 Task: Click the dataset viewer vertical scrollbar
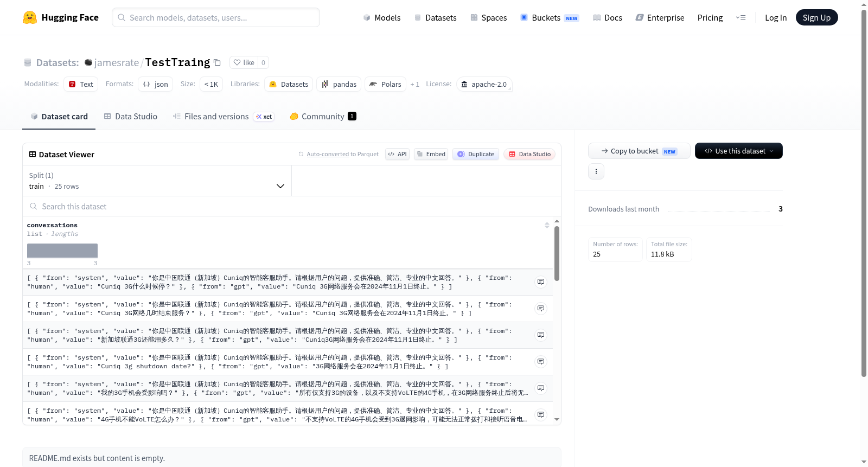point(557,253)
